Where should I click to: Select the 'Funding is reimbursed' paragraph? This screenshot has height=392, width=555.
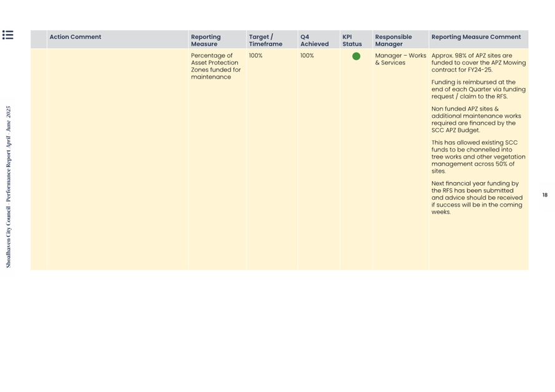tap(478, 89)
